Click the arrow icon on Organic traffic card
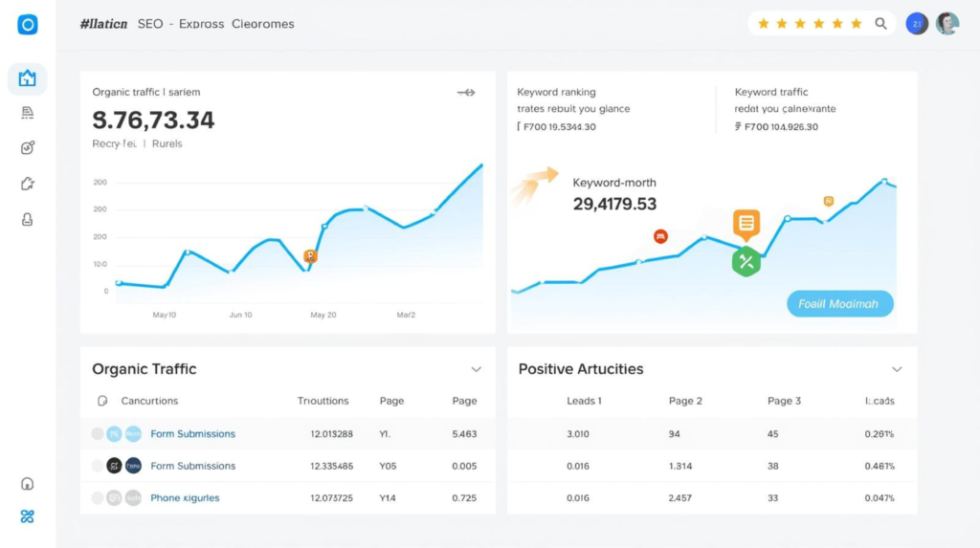This screenshot has width=980, height=548. click(x=466, y=93)
